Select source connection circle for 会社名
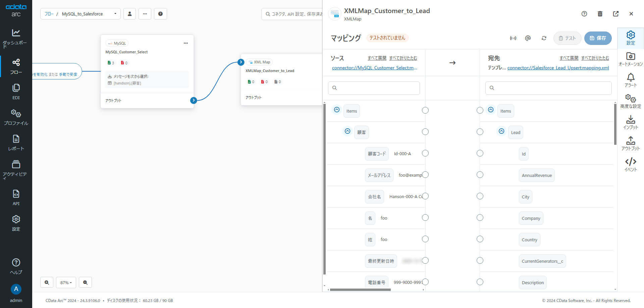644x308 pixels. 425,196
